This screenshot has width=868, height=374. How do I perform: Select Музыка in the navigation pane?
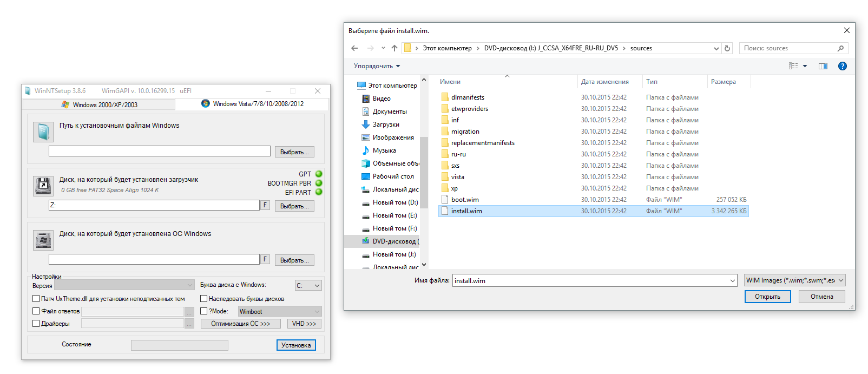(x=384, y=150)
